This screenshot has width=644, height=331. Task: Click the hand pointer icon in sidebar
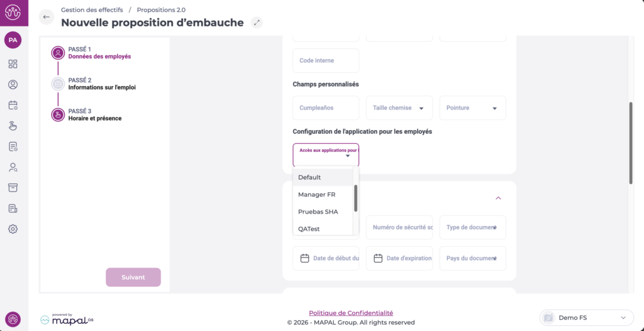(x=13, y=126)
